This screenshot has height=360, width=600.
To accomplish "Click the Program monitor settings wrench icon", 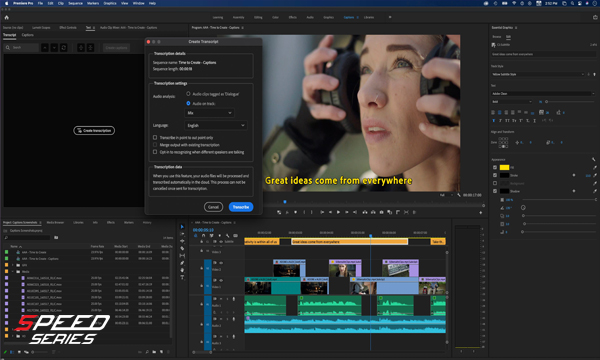I will point(459,195).
